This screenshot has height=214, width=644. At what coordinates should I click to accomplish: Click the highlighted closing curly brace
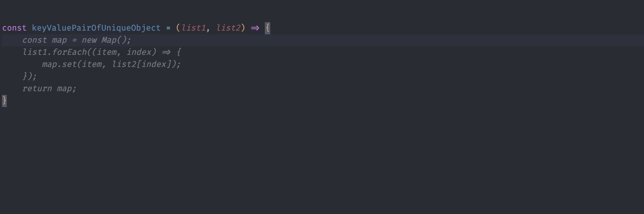point(4,101)
